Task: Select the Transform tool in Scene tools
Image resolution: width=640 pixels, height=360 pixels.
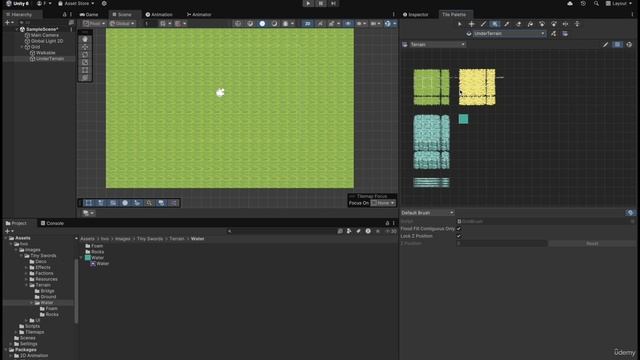Action: coord(85,78)
